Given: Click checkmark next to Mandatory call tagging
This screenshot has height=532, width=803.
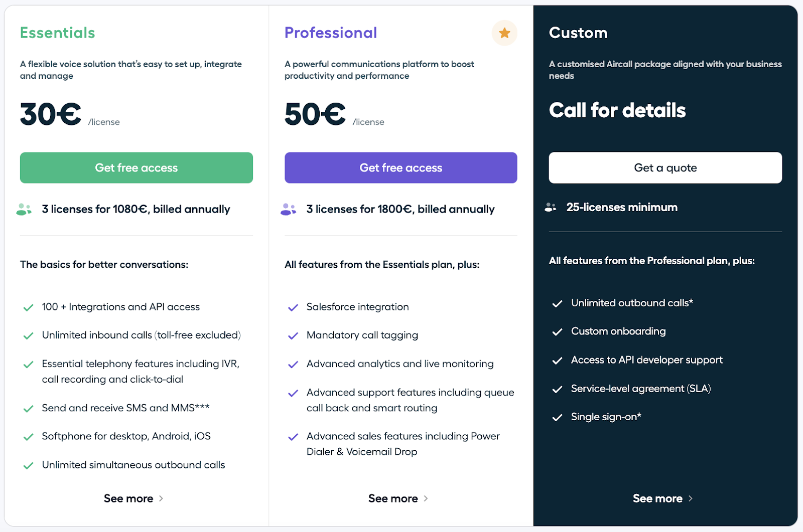Looking at the screenshot, I should pos(293,336).
